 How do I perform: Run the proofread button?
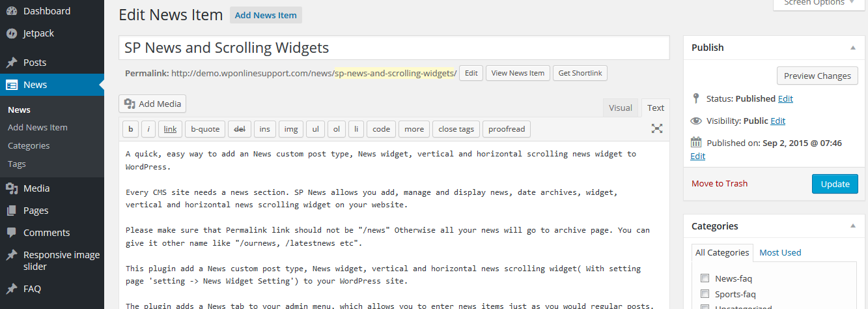[x=507, y=129]
